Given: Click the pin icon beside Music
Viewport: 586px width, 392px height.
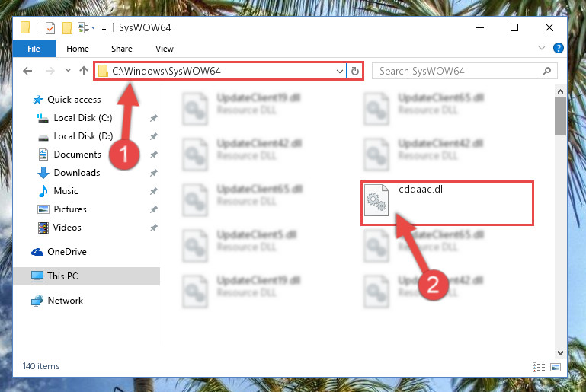Looking at the screenshot, I should tap(154, 191).
